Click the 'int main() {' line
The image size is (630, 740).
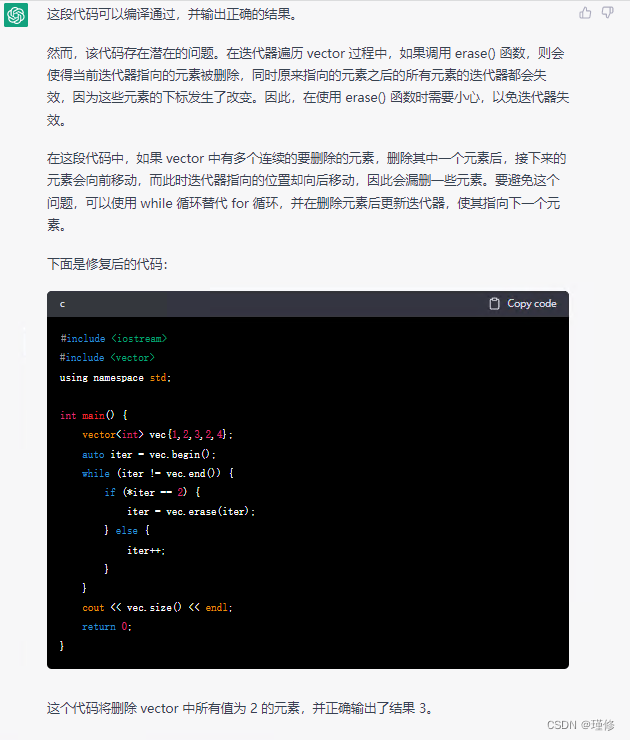(93, 415)
